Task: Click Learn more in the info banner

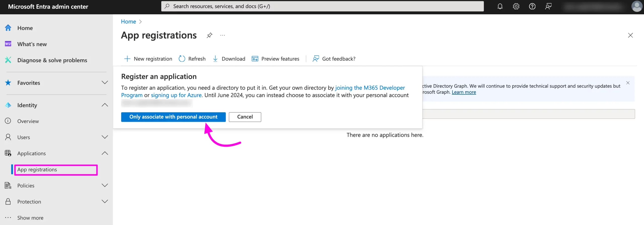Action: click(x=464, y=92)
